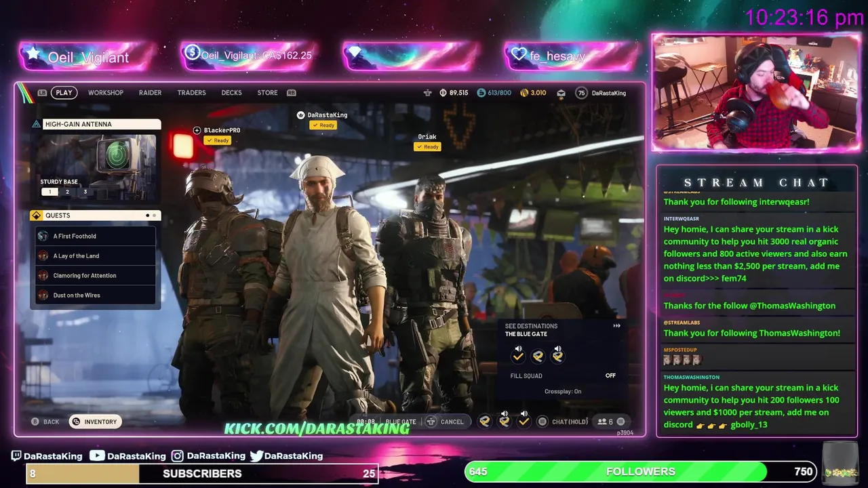Open quest A Lay of the Land
The width and height of the screenshot is (868, 488).
point(96,256)
